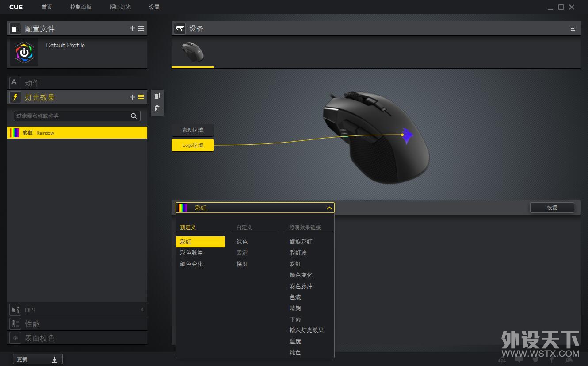
Task: Click the glowing logo on mouse
Action: [x=408, y=135]
